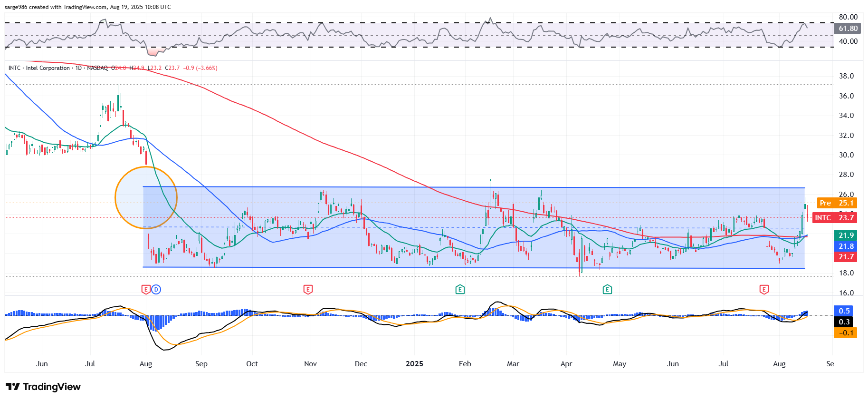The height and width of the screenshot is (401, 868).
Task: Click the orange -0.1 signal line label
Action: pos(845,333)
